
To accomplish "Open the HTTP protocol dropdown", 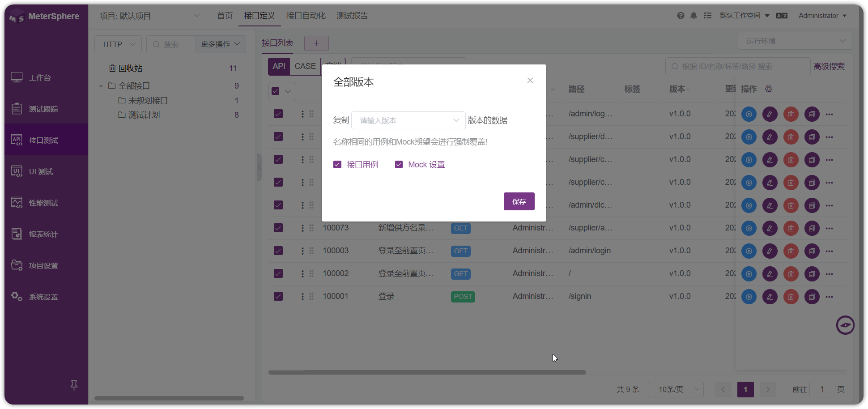I will click(118, 44).
